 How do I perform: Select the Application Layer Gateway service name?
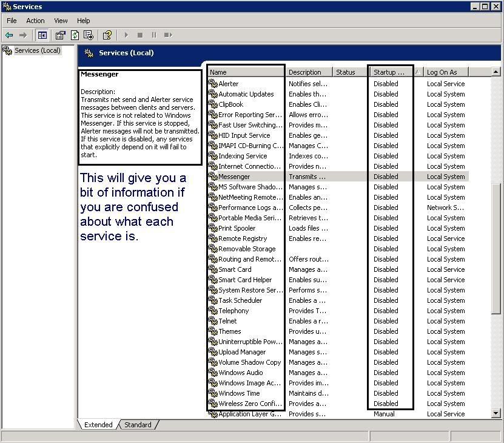250,414
